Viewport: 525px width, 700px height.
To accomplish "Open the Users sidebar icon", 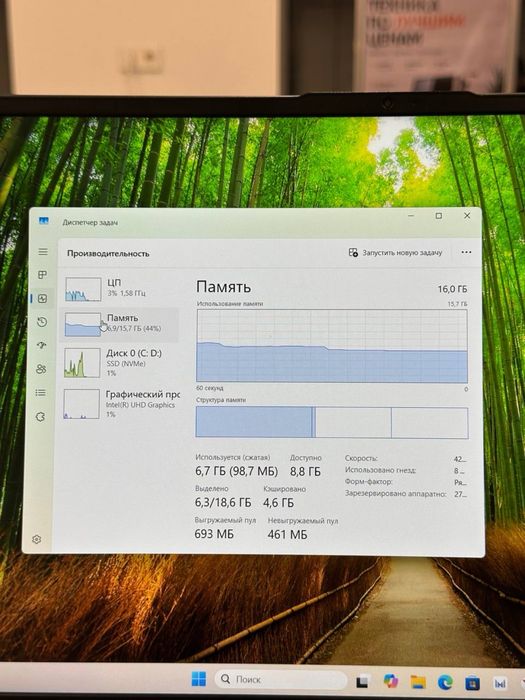I will pos(41,369).
